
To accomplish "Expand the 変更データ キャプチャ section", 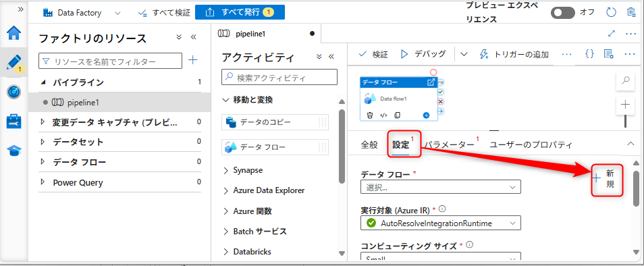I will coord(43,122).
